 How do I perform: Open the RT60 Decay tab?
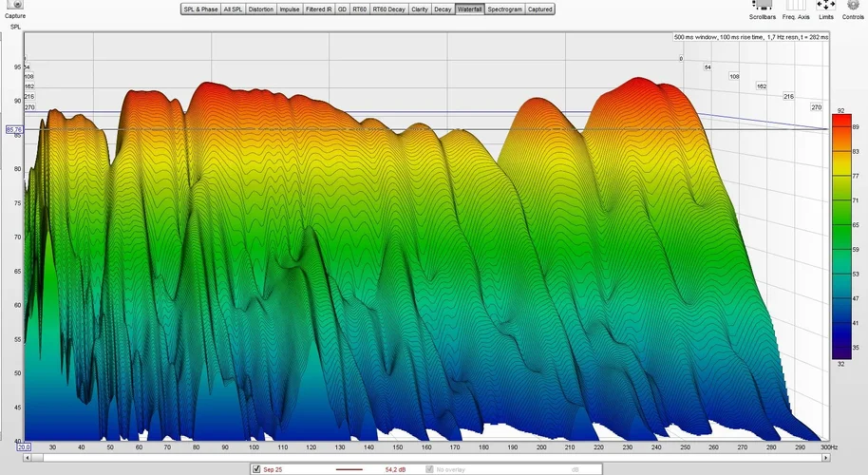tap(387, 9)
